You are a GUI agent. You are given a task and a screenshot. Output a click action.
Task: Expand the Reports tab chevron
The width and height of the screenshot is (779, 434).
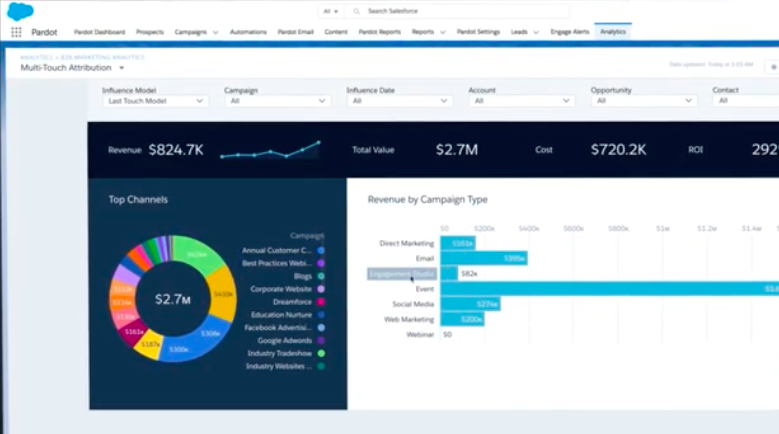tap(443, 32)
